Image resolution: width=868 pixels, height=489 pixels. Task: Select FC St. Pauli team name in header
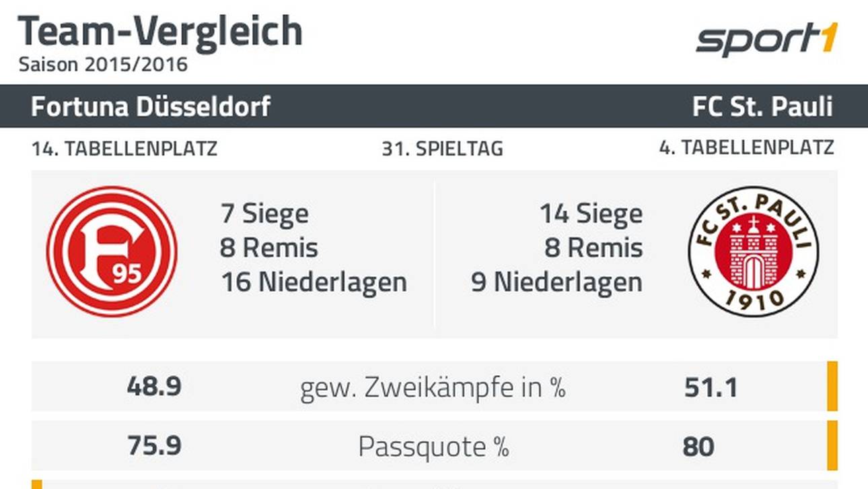[x=763, y=106]
